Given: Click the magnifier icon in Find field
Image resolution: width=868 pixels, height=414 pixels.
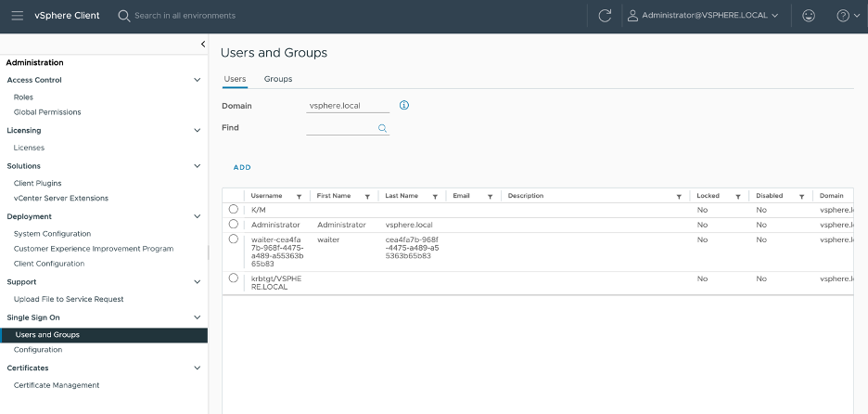Looking at the screenshot, I should [x=382, y=128].
